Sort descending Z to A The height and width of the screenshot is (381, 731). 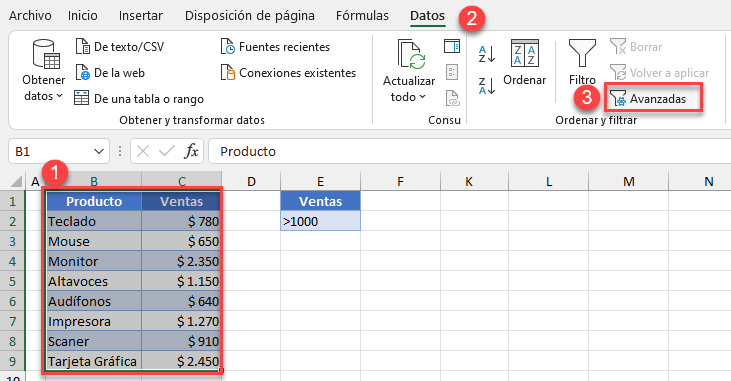coord(487,86)
